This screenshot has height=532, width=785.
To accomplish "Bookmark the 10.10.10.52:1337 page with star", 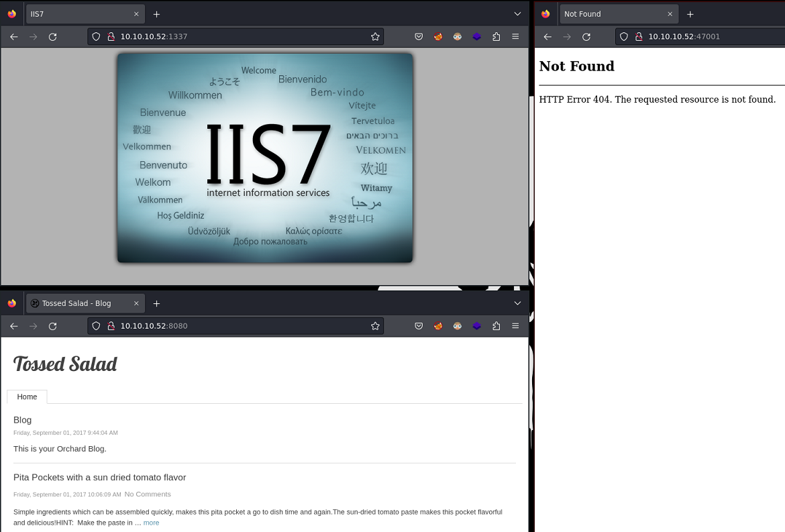I will (x=375, y=37).
